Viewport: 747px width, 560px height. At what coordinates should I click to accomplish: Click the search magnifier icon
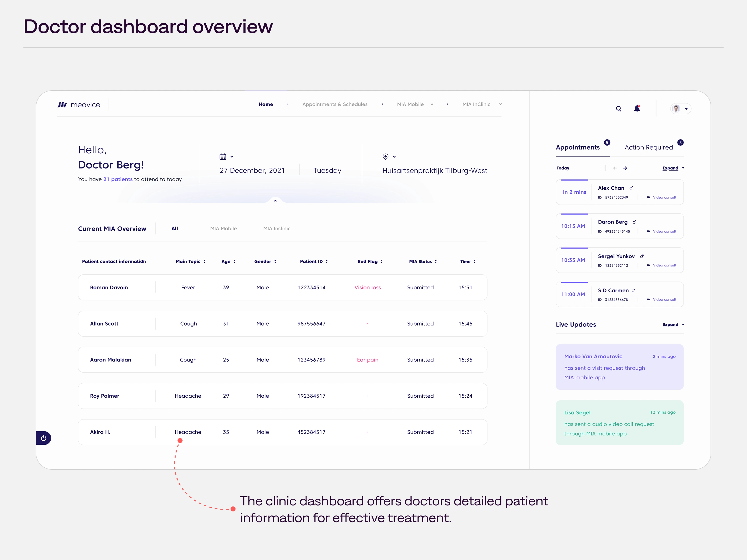[x=618, y=109]
